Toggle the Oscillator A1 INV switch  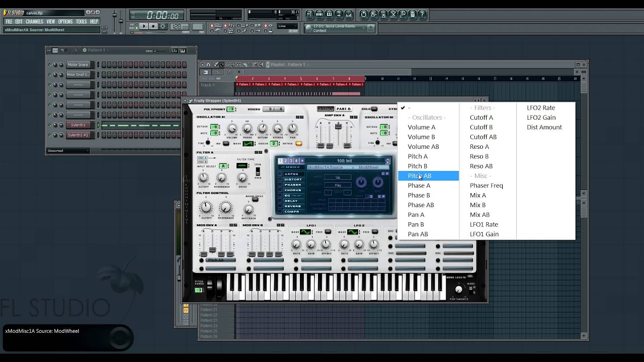[x=226, y=144]
